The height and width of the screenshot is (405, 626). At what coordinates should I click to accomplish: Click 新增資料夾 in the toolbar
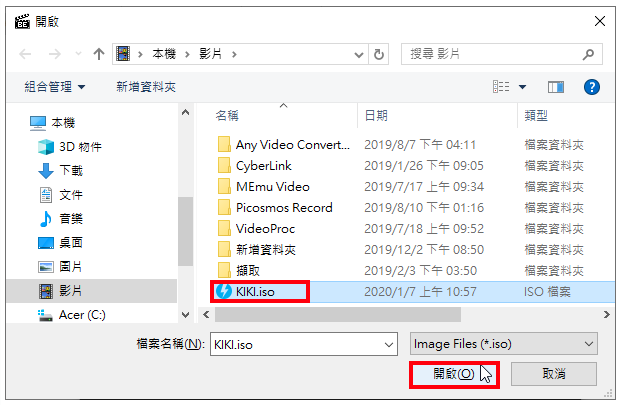[146, 87]
